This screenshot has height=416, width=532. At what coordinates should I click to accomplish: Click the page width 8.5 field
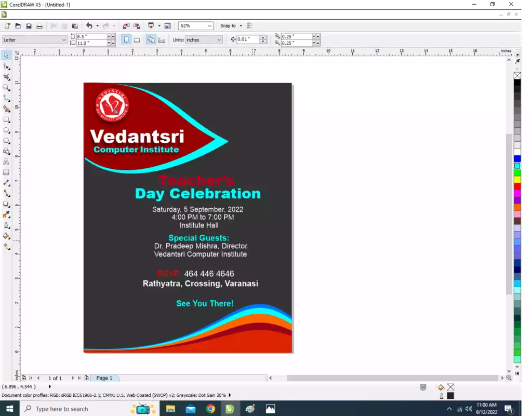pos(91,36)
